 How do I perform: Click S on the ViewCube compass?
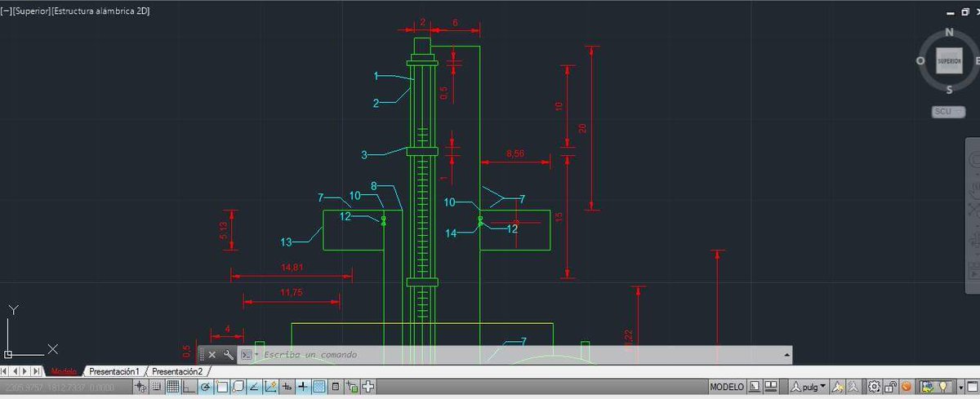[949, 90]
